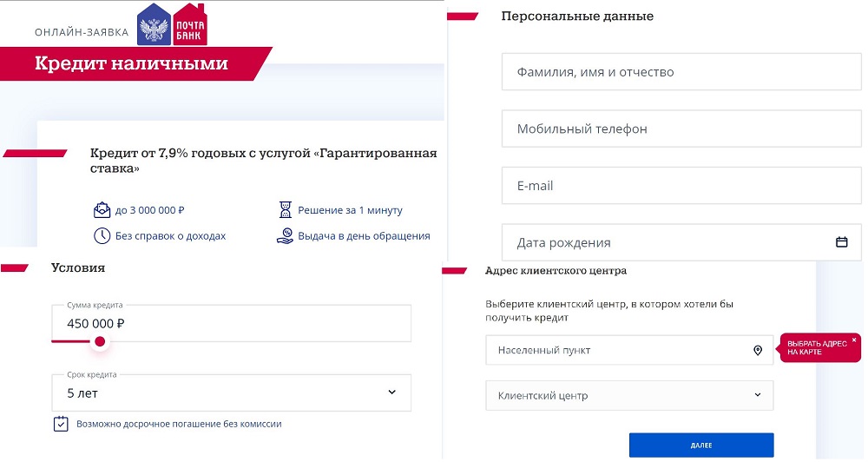Close the ВЫБРАТЬ АДРЕС НА КАРТЕ tooltip
Image resolution: width=868 pixels, height=462 pixels.
pyautogui.click(x=854, y=340)
